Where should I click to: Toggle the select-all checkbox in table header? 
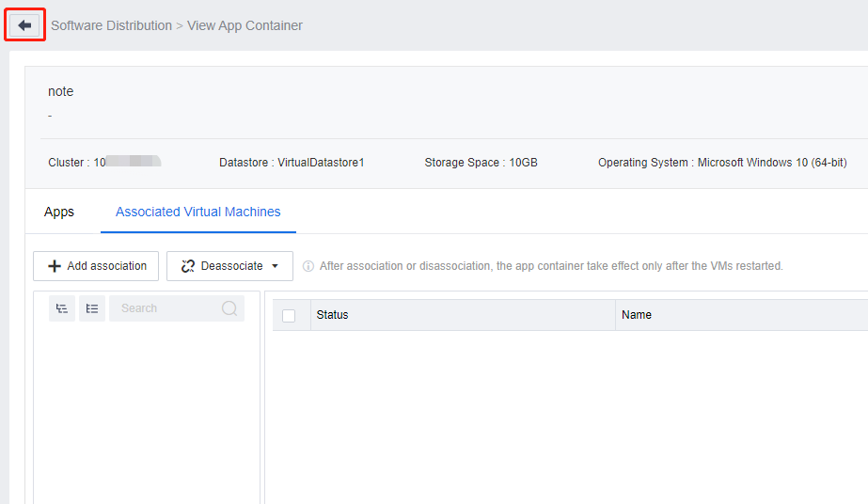289,316
